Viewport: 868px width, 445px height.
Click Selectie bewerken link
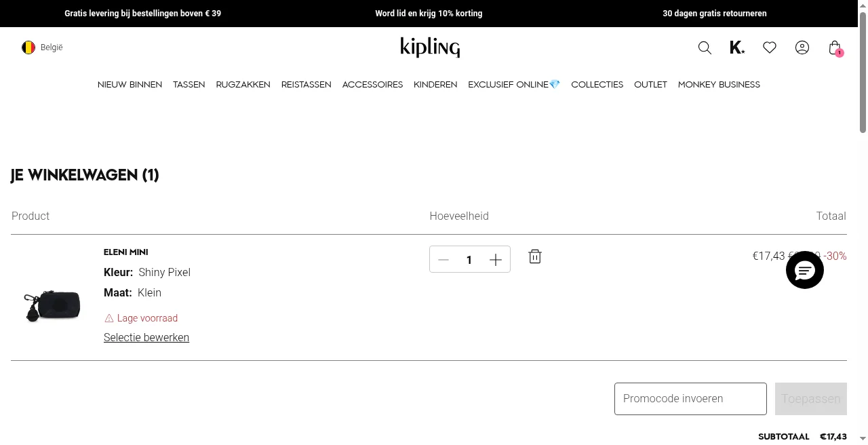[x=146, y=337]
